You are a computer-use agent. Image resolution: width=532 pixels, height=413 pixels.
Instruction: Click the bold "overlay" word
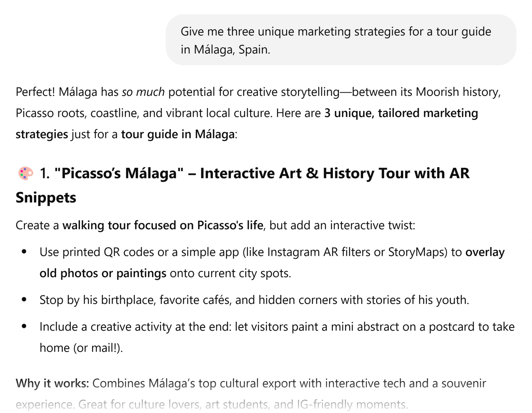(485, 252)
